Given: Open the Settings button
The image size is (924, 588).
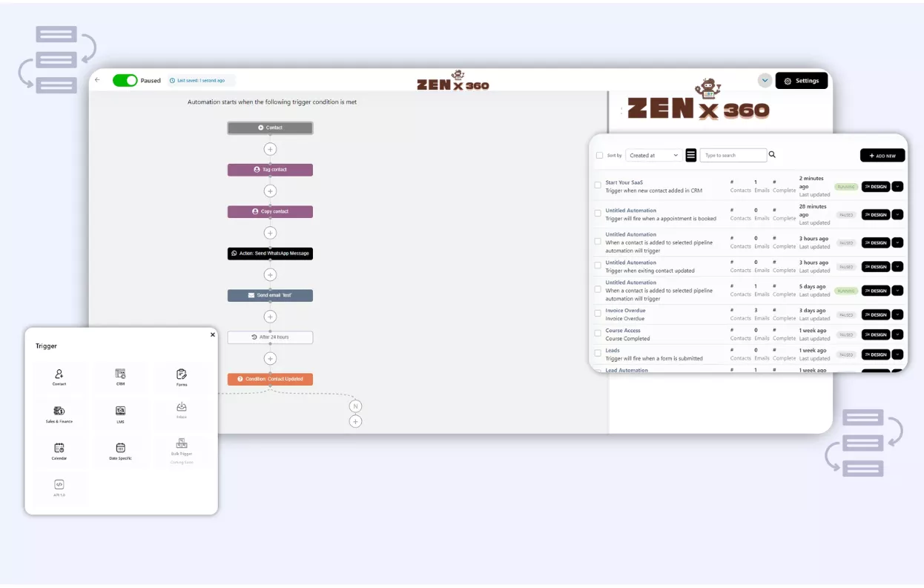Looking at the screenshot, I should pyautogui.click(x=801, y=81).
